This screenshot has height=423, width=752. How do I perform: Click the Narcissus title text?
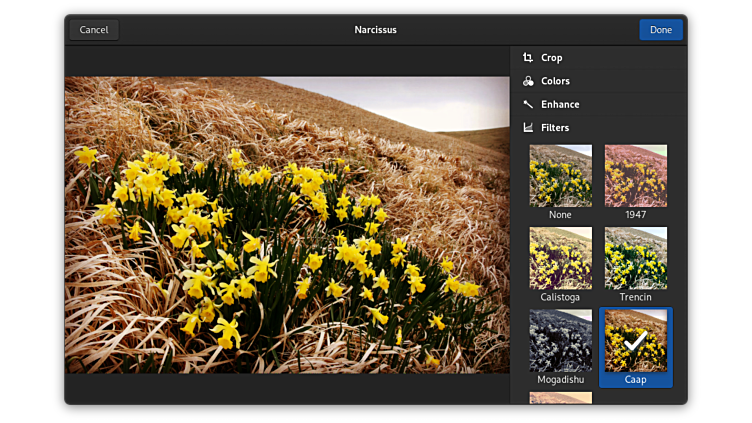(x=375, y=30)
